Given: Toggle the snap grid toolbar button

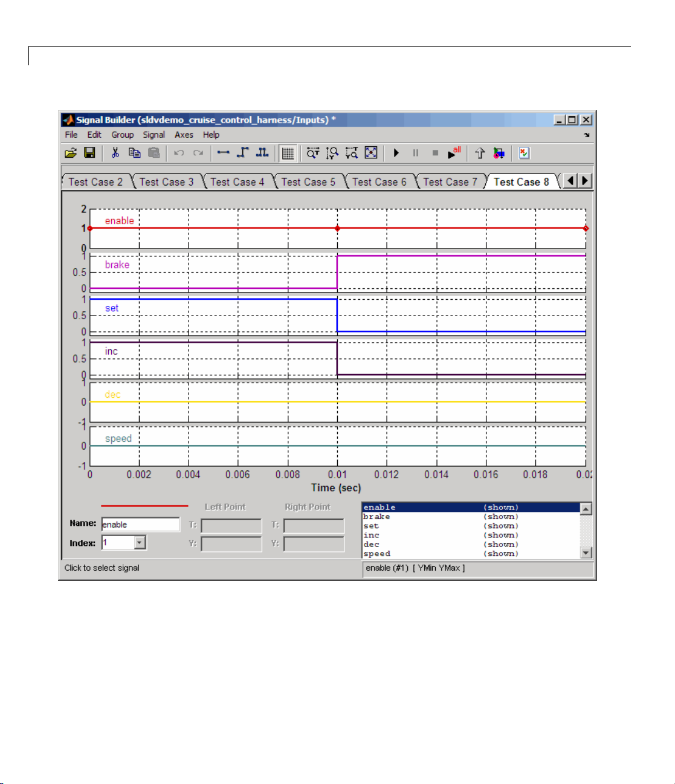Looking at the screenshot, I should [x=288, y=154].
